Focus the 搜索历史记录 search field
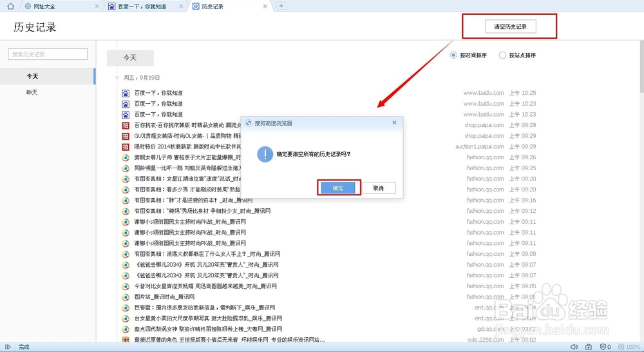The width and height of the screenshot is (644, 352). (48, 54)
